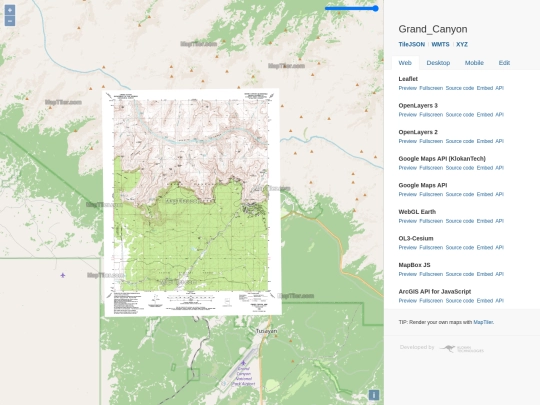
Task: View Google Maps API Source code
Action: [x=460, y=195]
